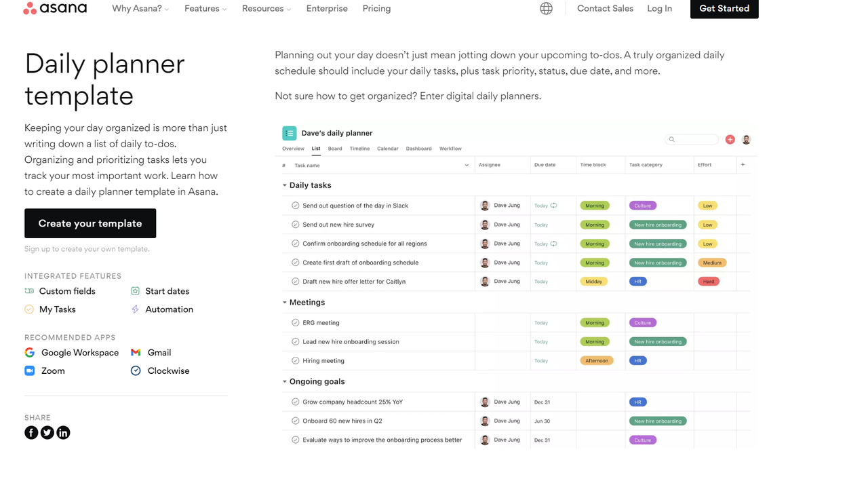
Task: Click the Google Workspace icon
Action: click(x=30, y=353)
